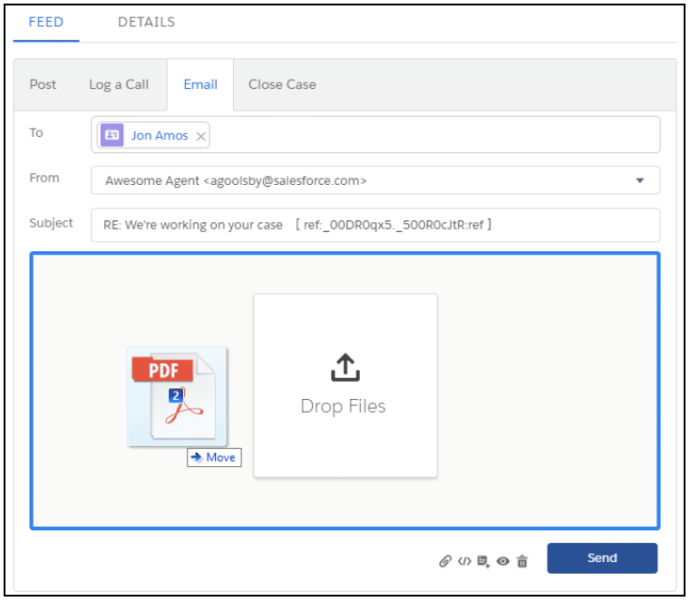This screenshot has width=700, height=602.
Task: Click the trash clear email icon
Action: tap(522, 561)
